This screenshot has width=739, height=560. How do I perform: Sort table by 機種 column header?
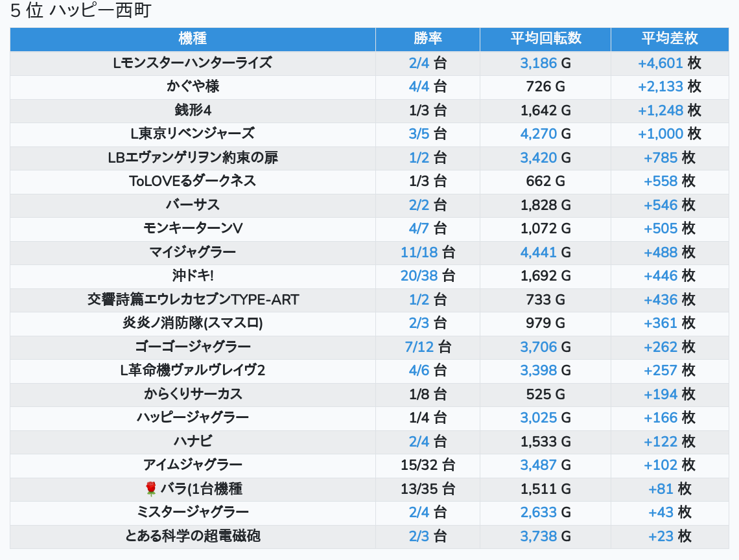click(x=193, y=38)
